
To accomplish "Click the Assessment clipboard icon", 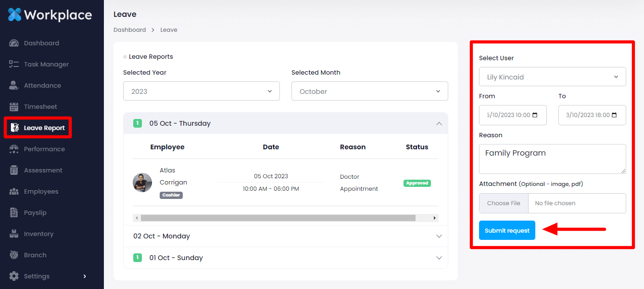I will [14, 171].
